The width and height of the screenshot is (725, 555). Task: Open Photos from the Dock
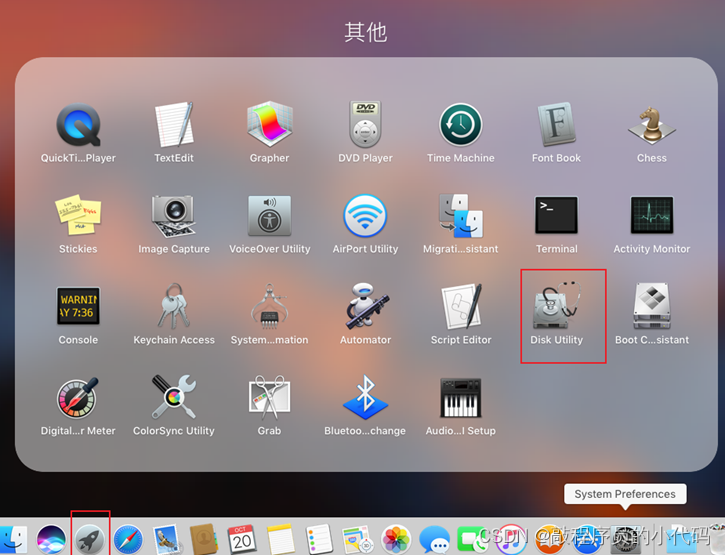pos(396,539)
